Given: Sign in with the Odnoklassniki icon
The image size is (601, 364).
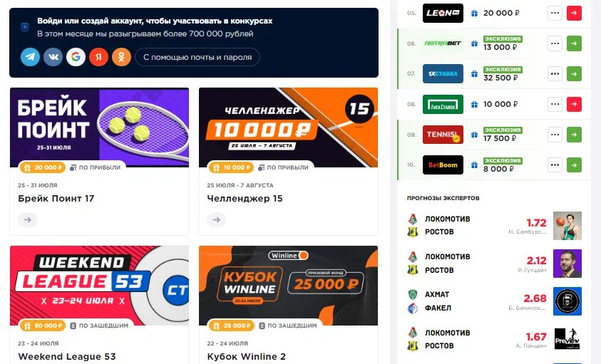Looking at the screenshot, I should pos(121,57).
